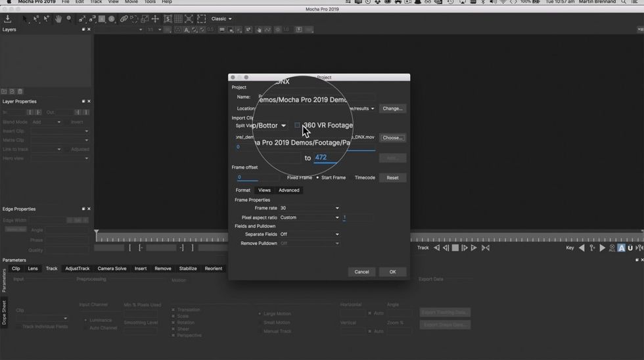
Task: Float the Layer Properties panel
Action: click(x=83, y=101)
